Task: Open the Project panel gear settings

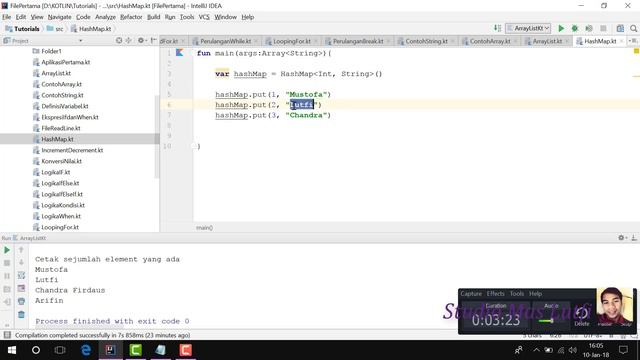Action: point(141,40)
